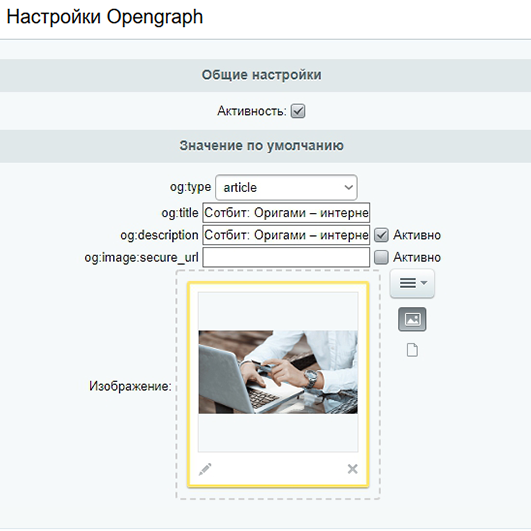Open the og:type dropdown showing article

pyautogui.click(x=286, y=187)
